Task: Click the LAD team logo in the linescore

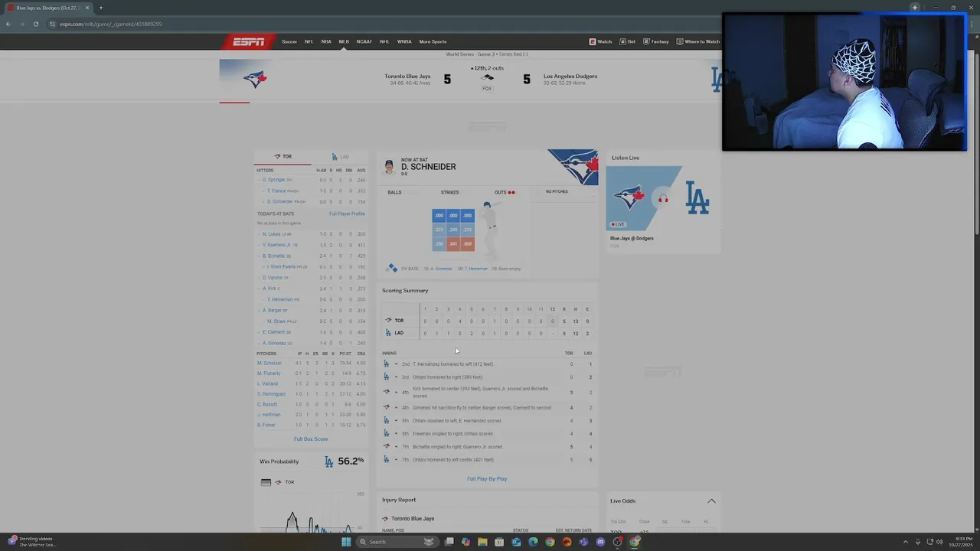Action: coord(388,333)
